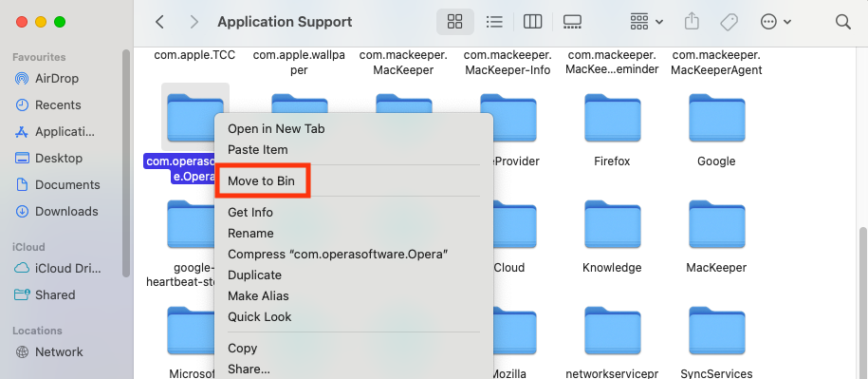This screenshot has width=868, height=379.
Task: Click the com.mackeeper.MacKeeperAgent label
Action: [x=716, y=63]
